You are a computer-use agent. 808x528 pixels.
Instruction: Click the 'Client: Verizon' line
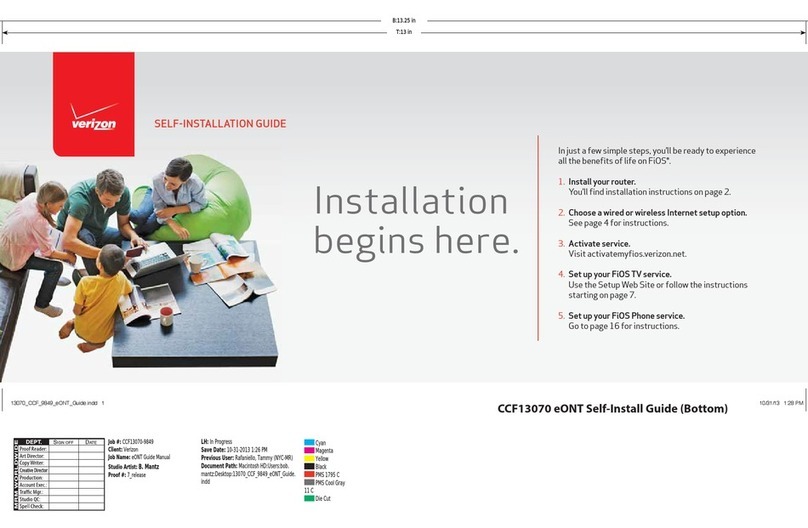click(x=123, y=449)
